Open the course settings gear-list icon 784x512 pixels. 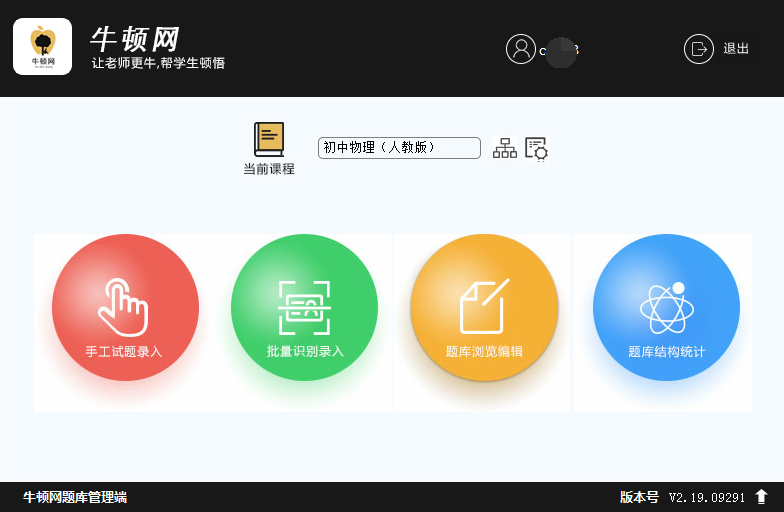536,148
